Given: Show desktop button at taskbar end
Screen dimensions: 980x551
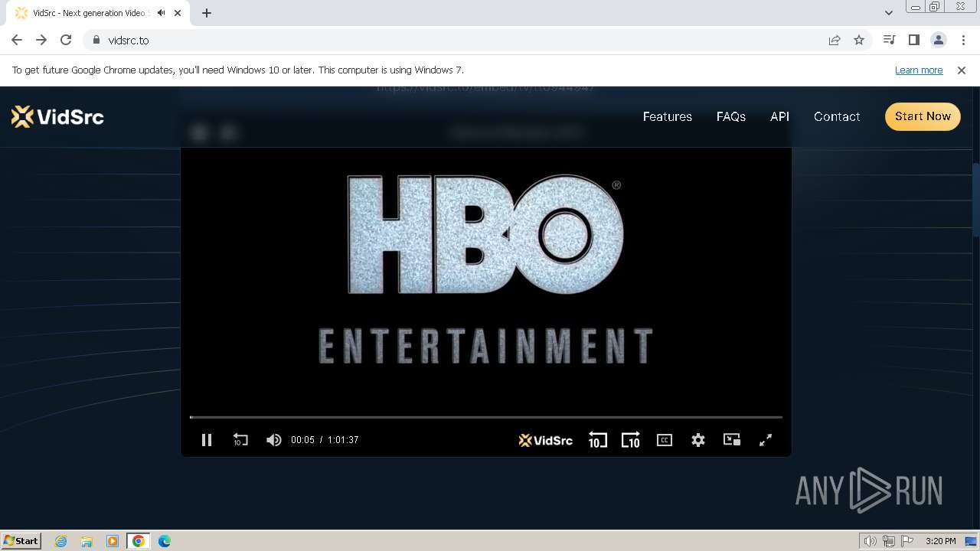Looking at the screenshot, I should click(972, 541).
